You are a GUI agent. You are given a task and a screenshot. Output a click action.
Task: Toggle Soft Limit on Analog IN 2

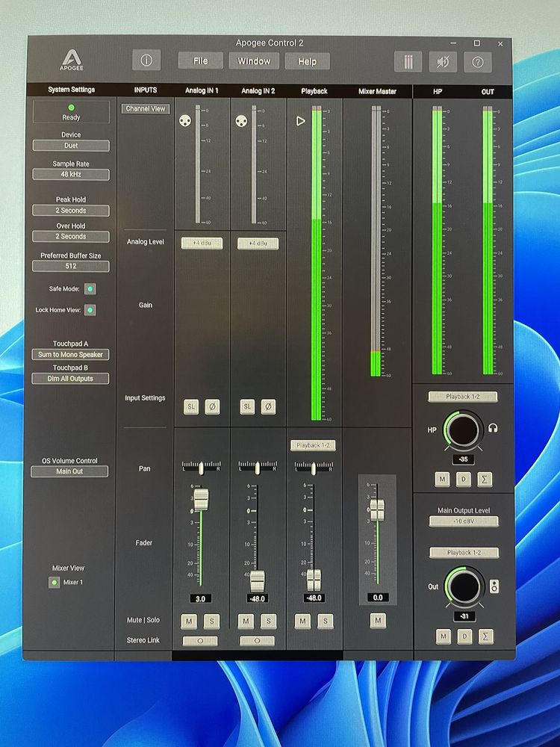[246, 406]
